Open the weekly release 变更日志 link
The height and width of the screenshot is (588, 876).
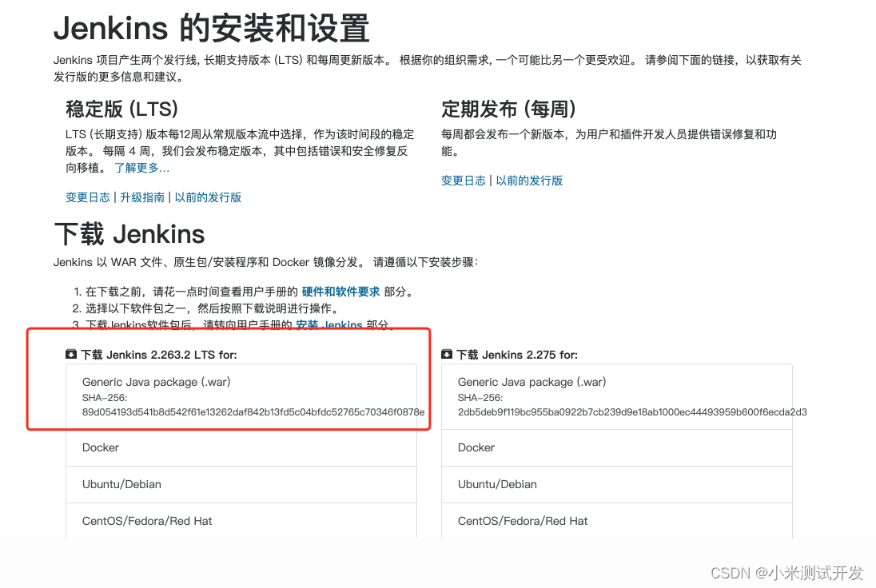point(463,181)
